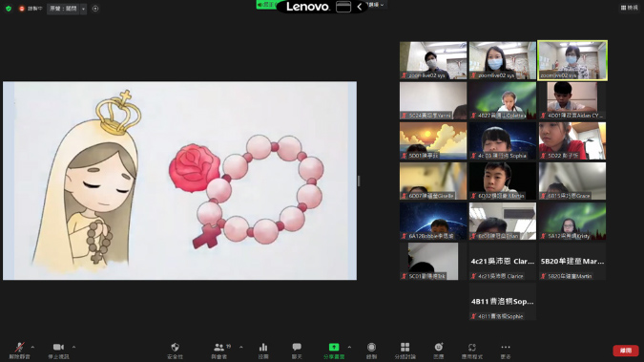Toggle the Record button
This screenshot has height=362, width=644.
pyautogui.click(x=371, y=351)
